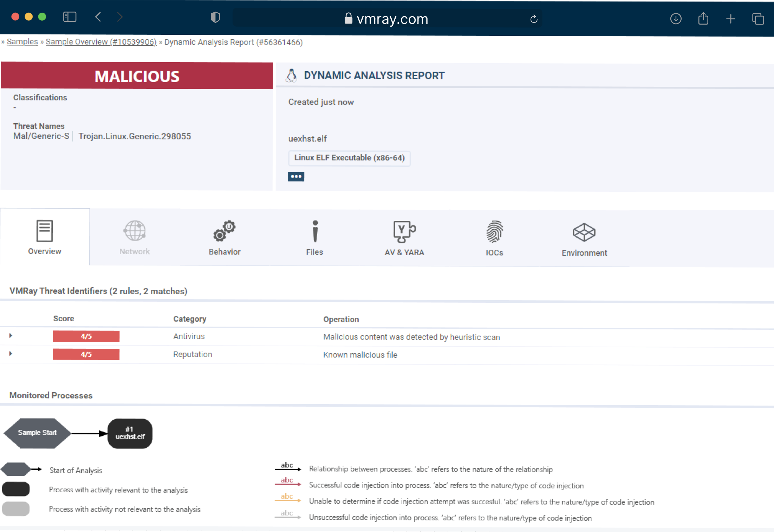Select the #1 uexhst.elf process node

(x=130, y=433)
